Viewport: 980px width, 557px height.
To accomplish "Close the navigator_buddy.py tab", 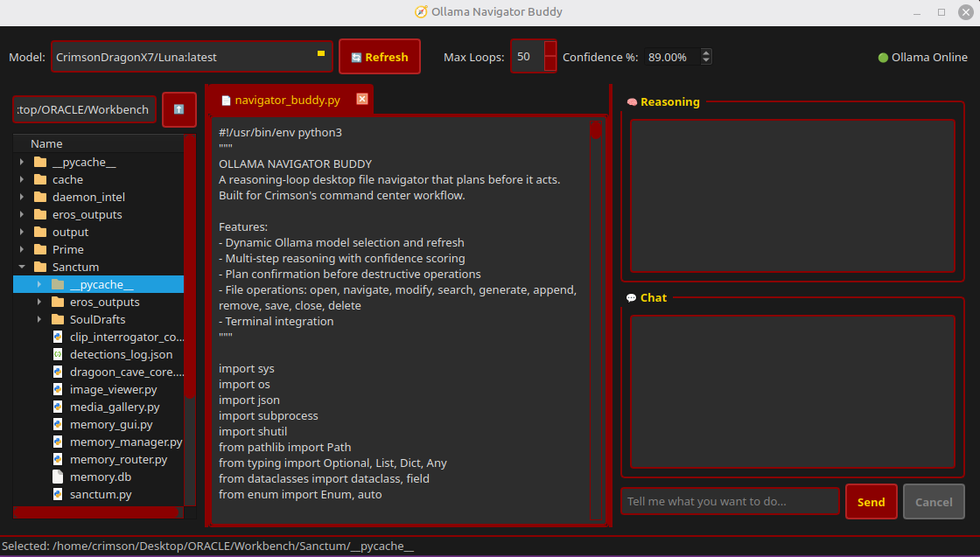I will [362, 99].
